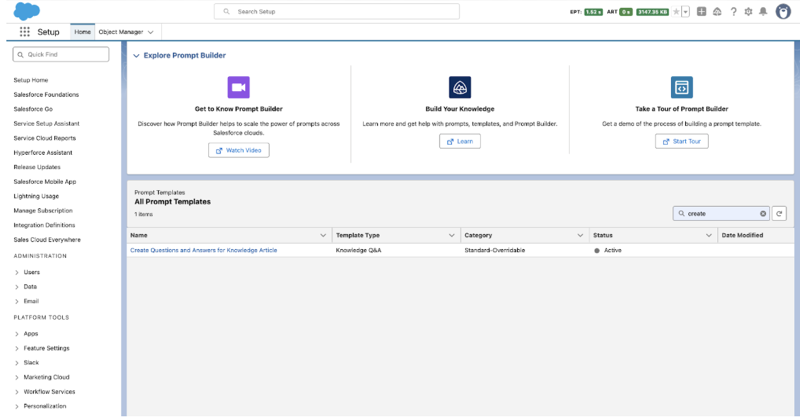800x418 pixels.
Task: Click the prompt template list search field
Action: [720, 213]
